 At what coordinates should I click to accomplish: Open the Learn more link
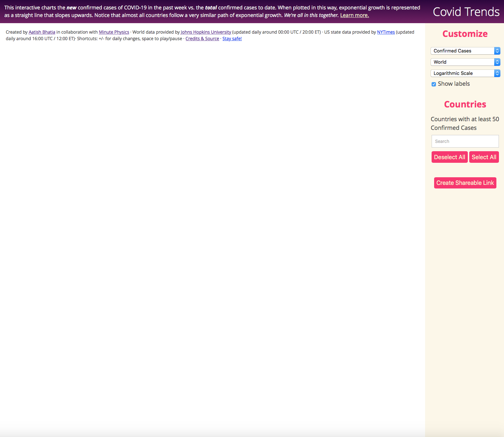[x=354, y=15]
